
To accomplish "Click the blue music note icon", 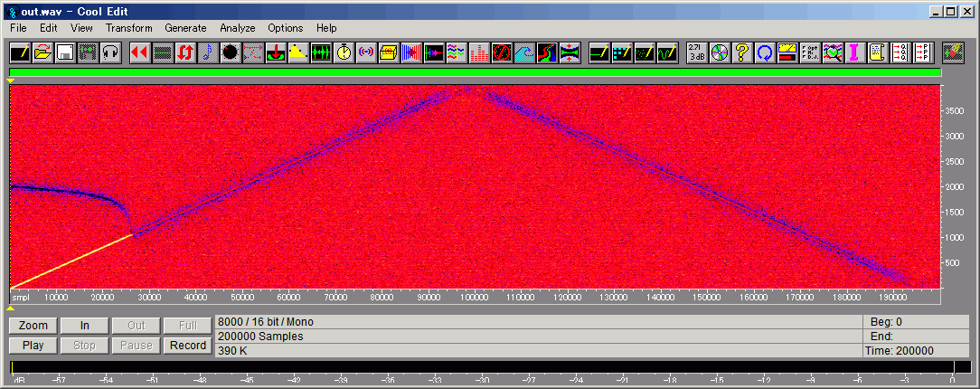I will point(208,52).
